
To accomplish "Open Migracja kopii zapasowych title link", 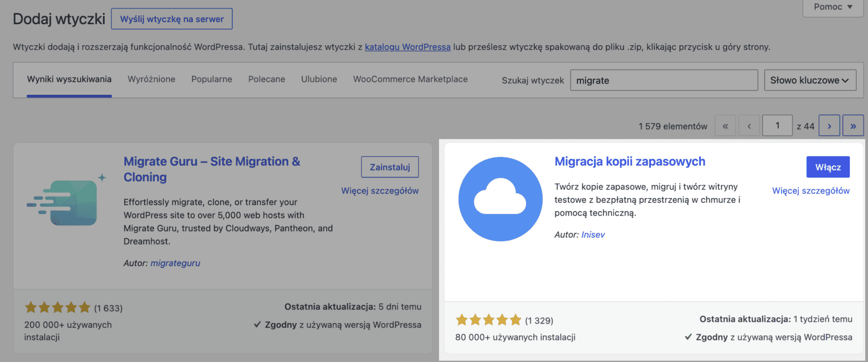I will coord(630,162).
